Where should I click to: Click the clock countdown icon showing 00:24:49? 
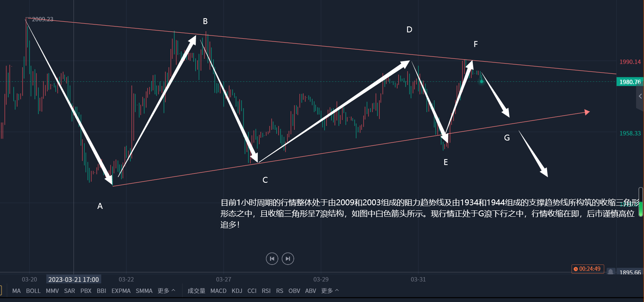click(587, 269)
